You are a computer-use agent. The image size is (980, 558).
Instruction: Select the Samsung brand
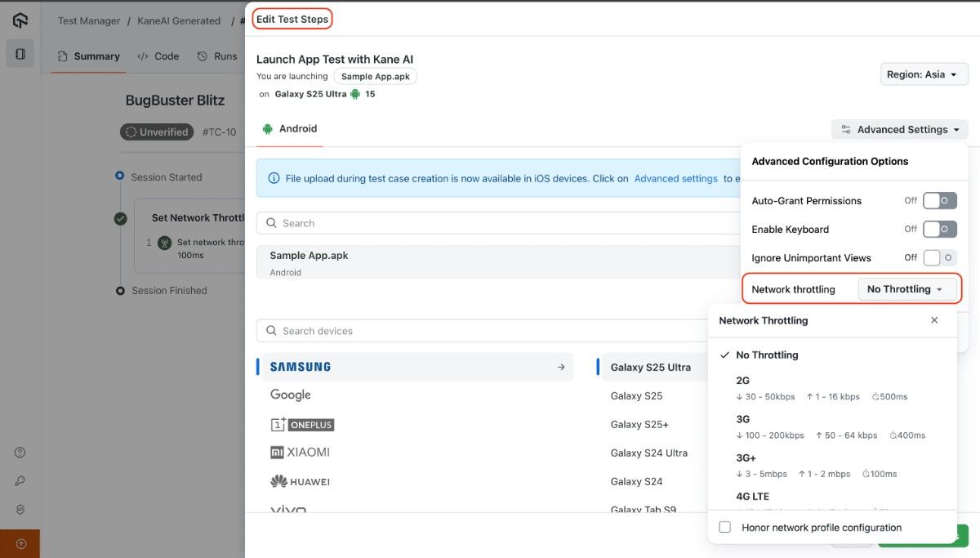[x=415, y=367]
